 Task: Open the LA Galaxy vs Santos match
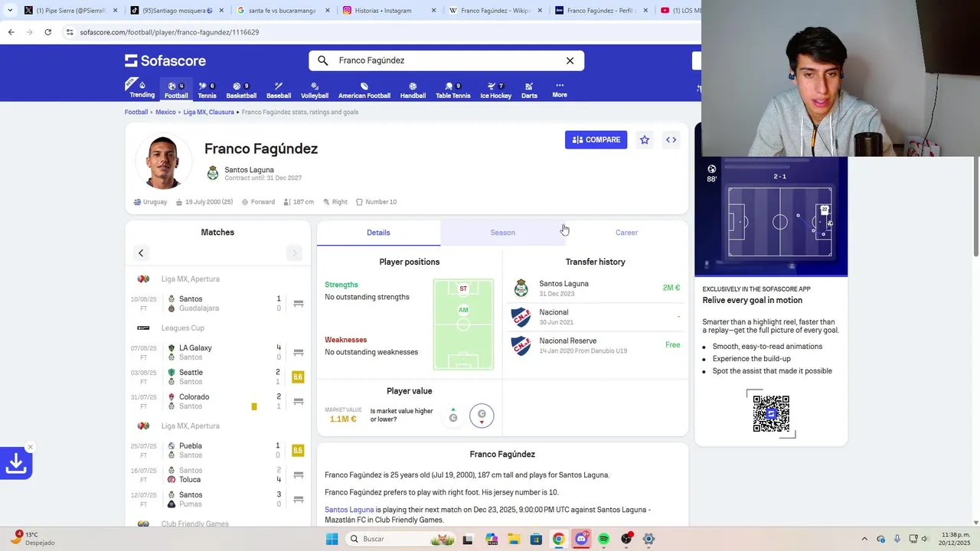pos(217,353)
